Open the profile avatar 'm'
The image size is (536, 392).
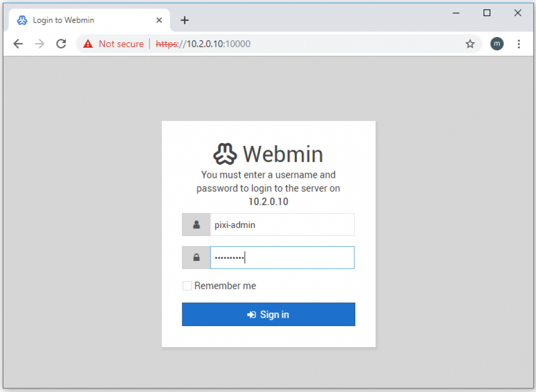497,44
